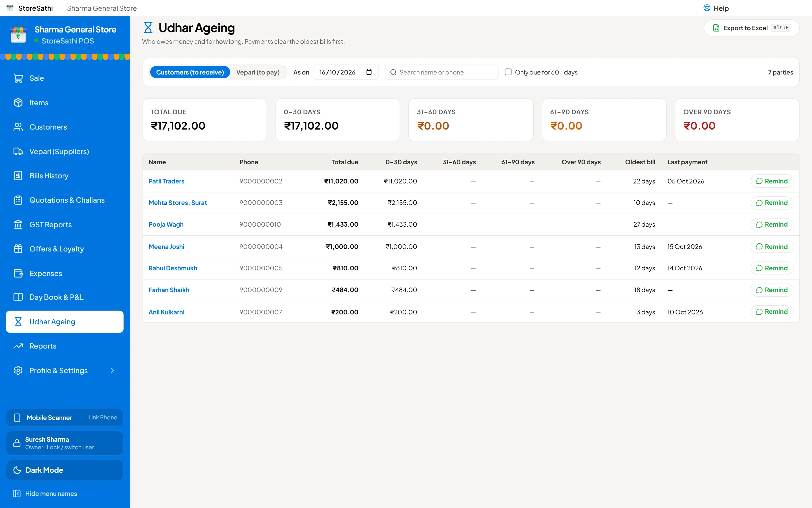Open Reports trend-line icon

(18, 346)
